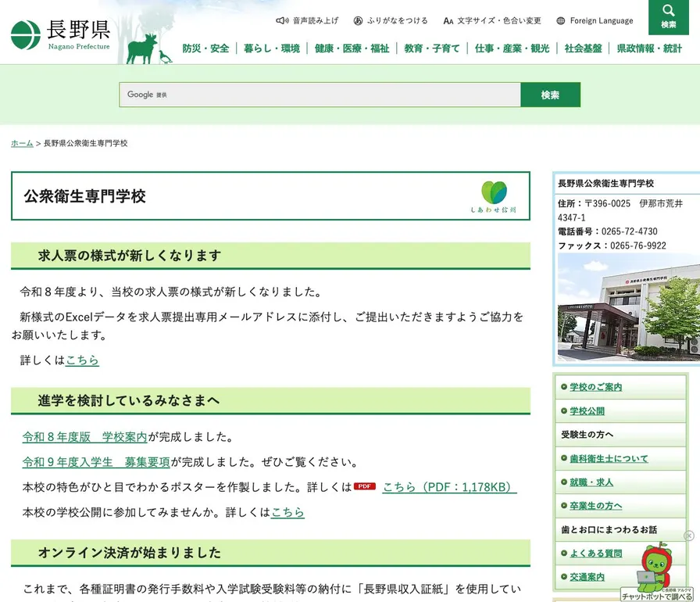This screenshot has height=602, width=700.
Task: Open 防災・安全 menu
Action: click(205, 48)
